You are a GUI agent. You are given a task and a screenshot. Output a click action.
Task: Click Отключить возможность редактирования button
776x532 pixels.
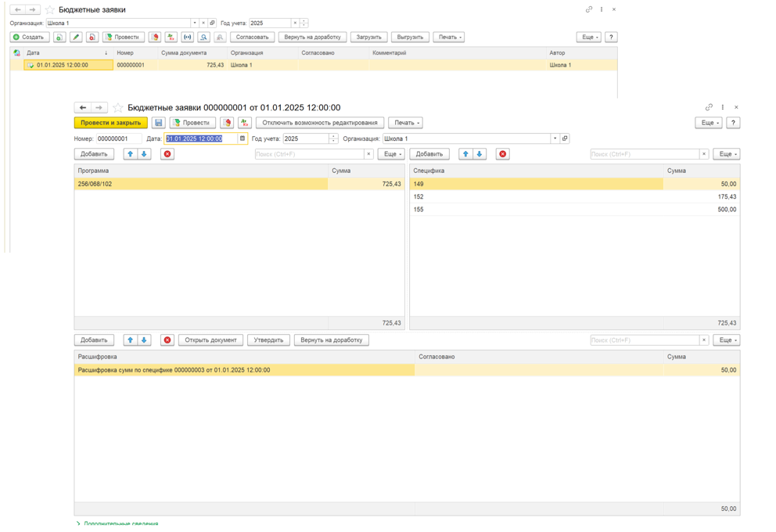(x=320, y=123)
